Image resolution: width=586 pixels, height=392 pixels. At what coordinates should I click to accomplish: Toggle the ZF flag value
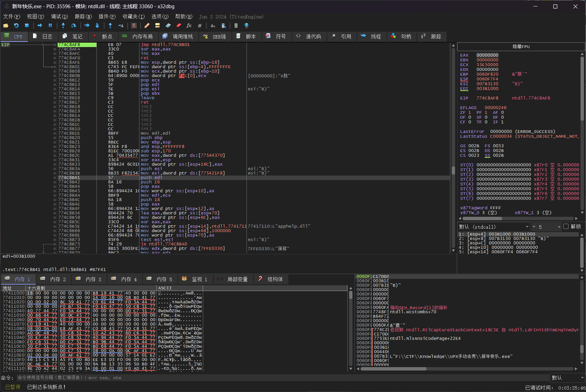tap(469, 112)
